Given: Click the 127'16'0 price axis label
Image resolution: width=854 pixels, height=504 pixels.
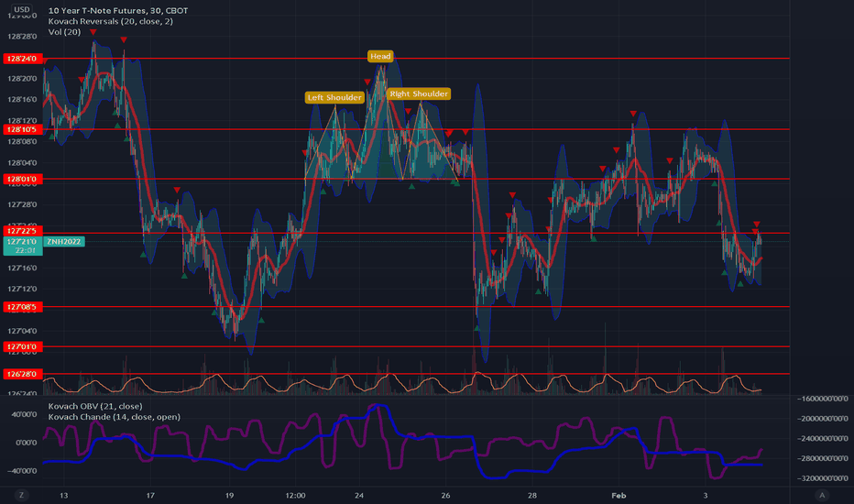Looking at the screenshot, I should 22,268.
